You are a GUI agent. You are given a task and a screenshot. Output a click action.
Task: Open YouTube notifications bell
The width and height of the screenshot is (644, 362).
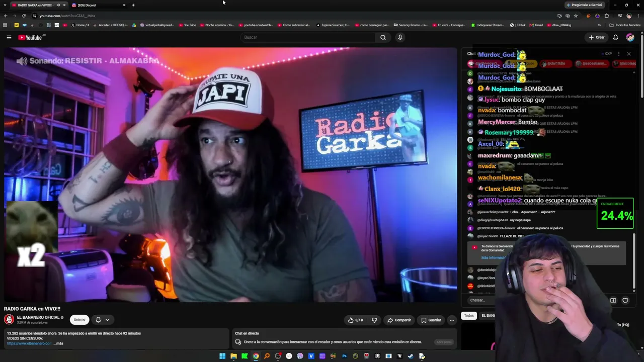(615, 37)
